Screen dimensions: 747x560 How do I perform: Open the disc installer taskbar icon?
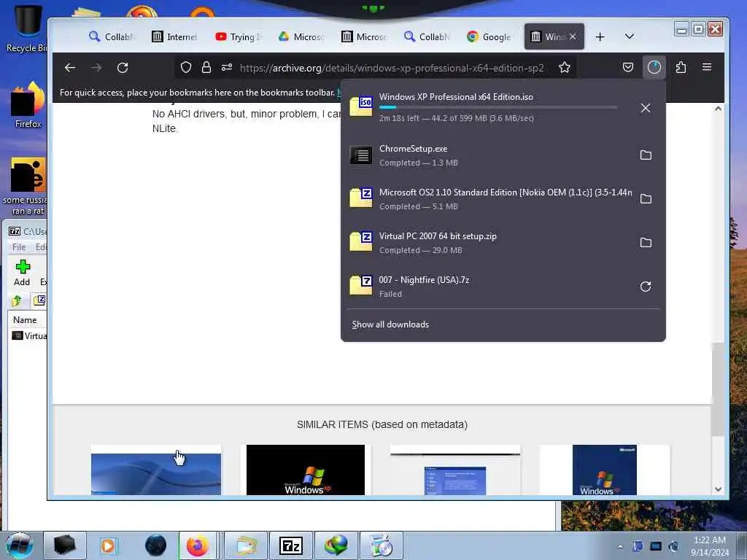coord(381,545)
